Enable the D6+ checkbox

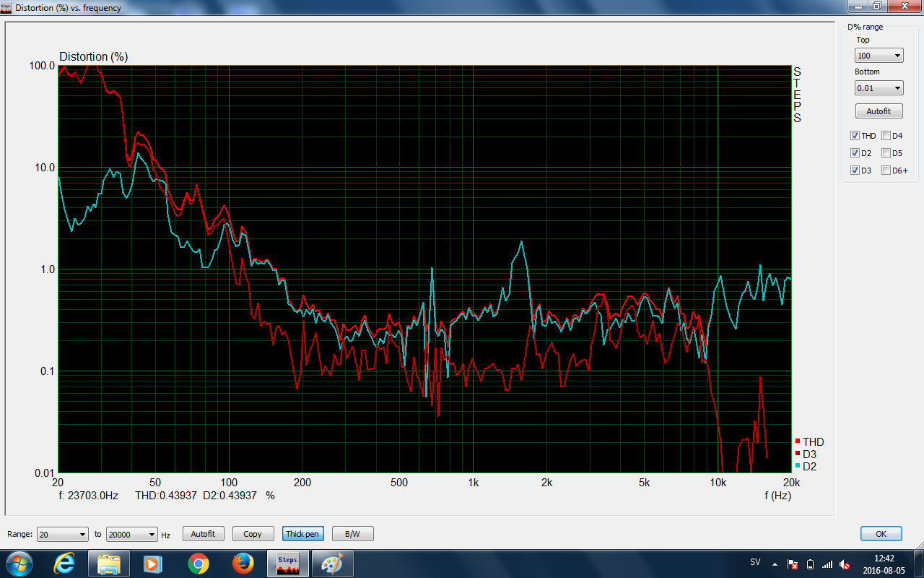(886, 171)
